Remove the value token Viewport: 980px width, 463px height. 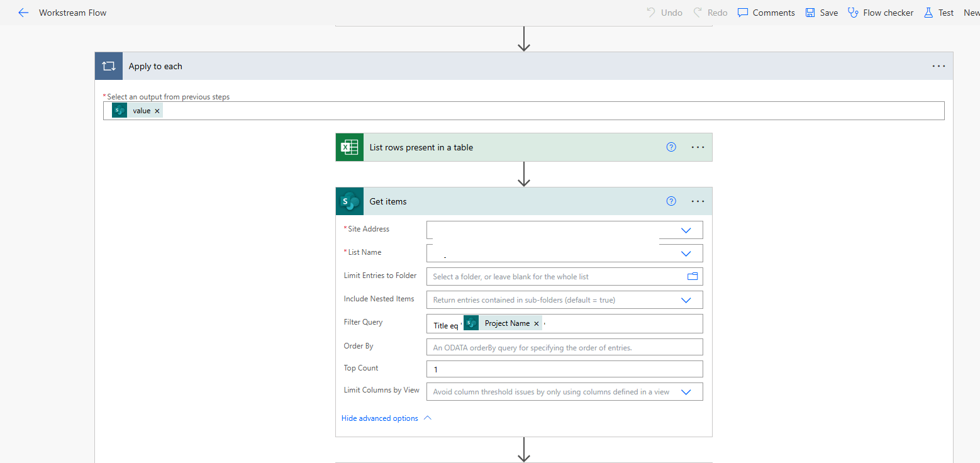pyautogui.click(x=157, y=111)
